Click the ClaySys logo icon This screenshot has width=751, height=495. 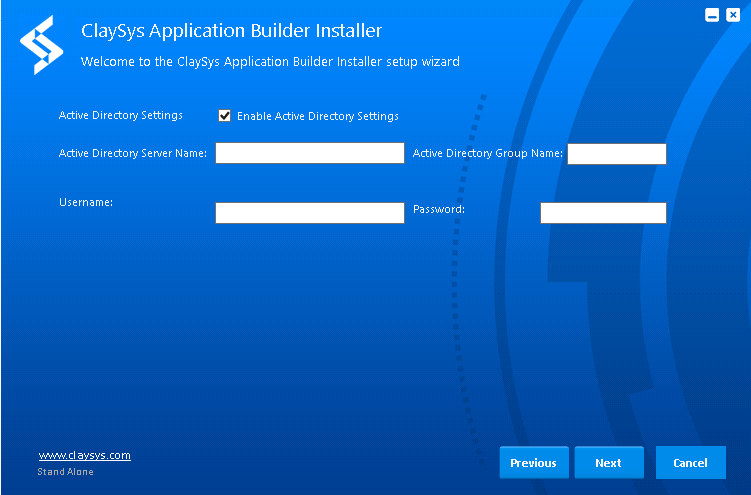42,45
